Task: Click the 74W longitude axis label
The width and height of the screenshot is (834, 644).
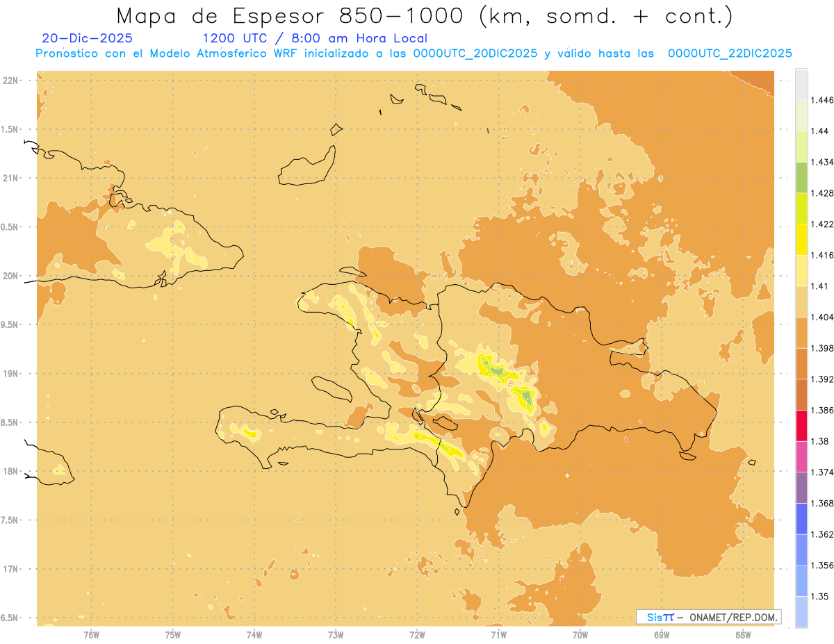Action: [254, 635]
